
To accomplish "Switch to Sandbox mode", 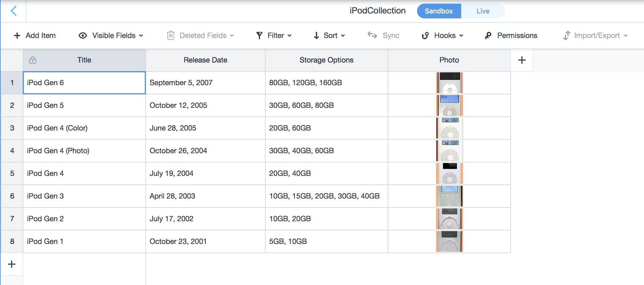I will [439, 11].
